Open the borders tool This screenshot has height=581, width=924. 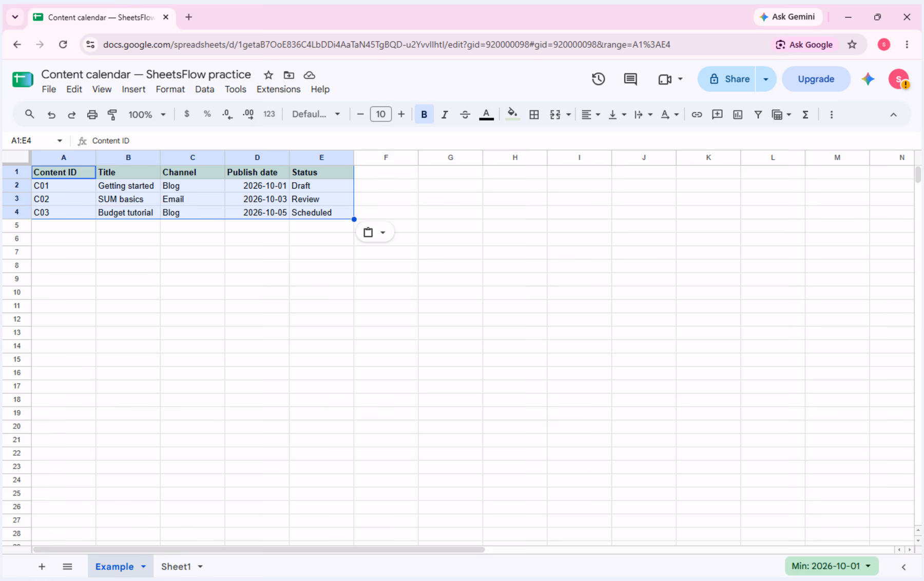pyautogui.click(x=534, y=114)
